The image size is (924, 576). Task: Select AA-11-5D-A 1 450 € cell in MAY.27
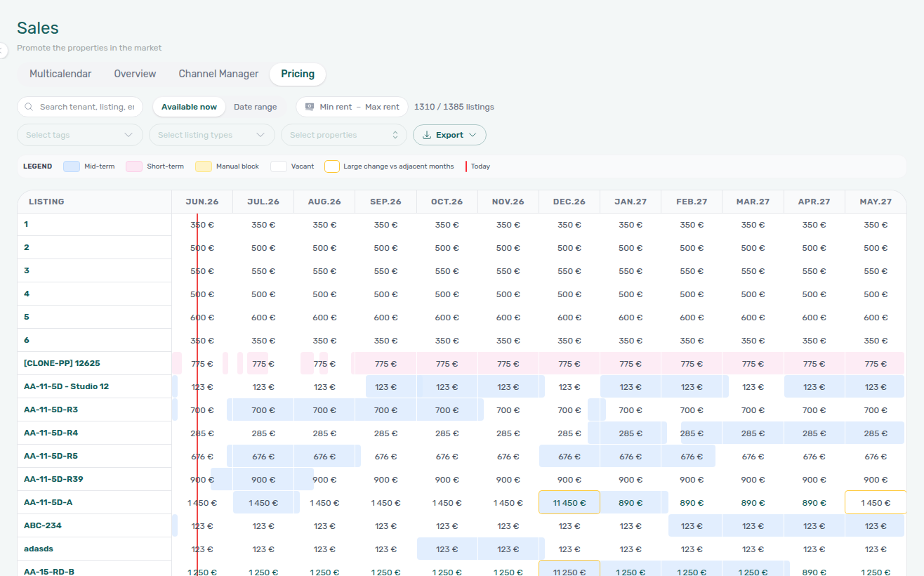click(876, 503)
